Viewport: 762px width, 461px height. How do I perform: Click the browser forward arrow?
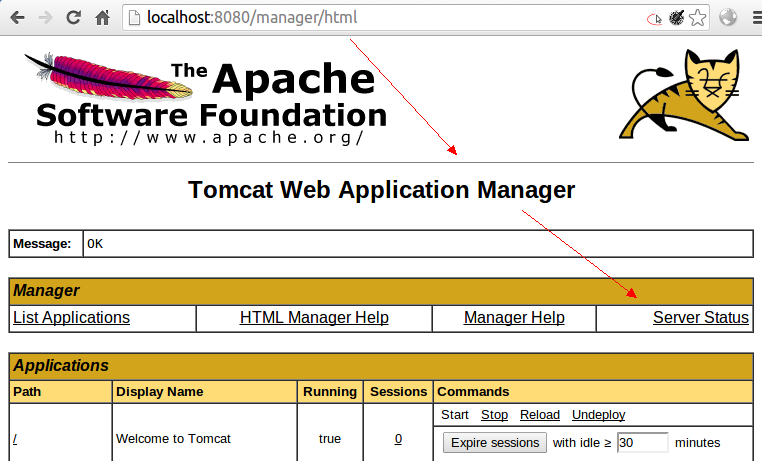click(x=46, y=18)
